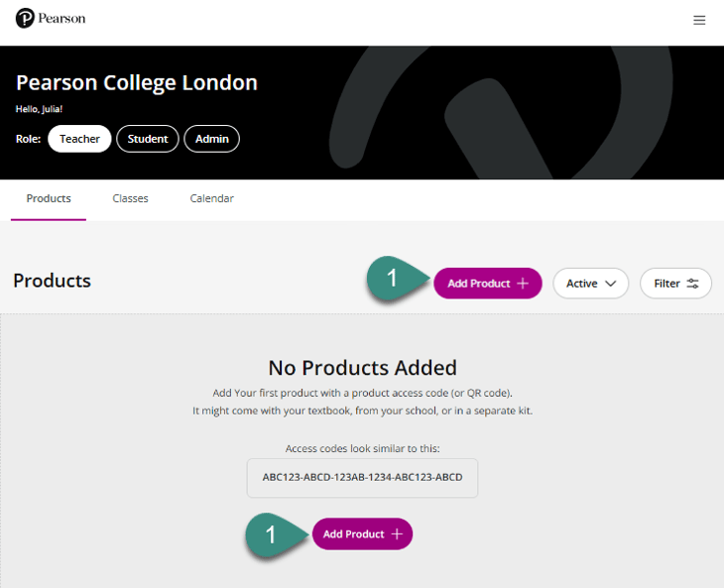Screen dimensions: 724x588
Task: Switch to the Classes tab
Action: (x=130, y=198)
